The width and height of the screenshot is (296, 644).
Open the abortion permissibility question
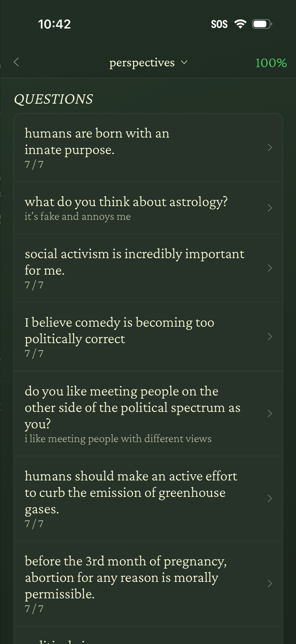coord(125,583)
